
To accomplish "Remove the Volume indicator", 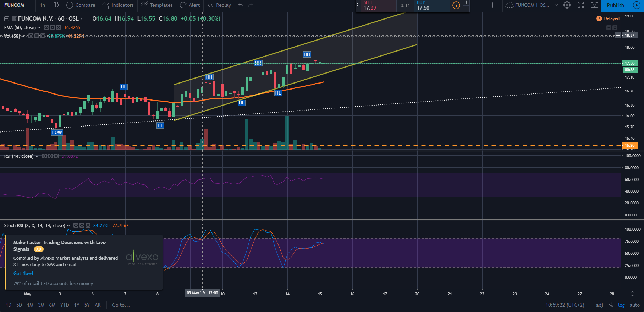I will 43,36.
